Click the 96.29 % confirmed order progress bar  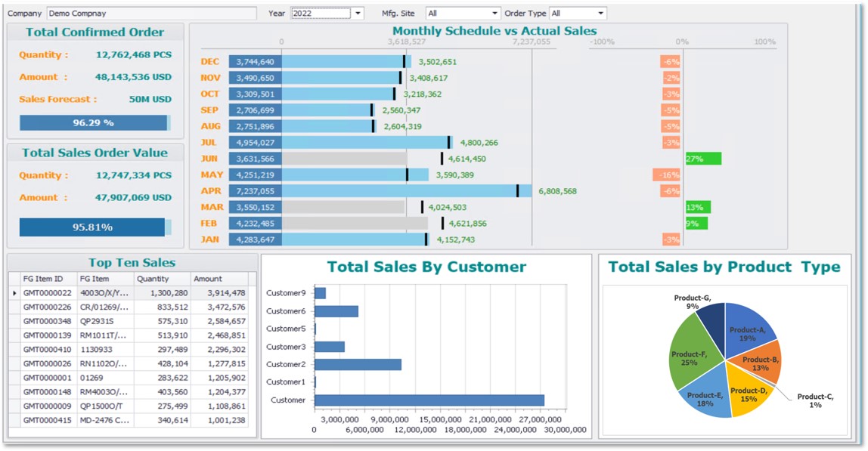pyautogui.click(x=94, y=122)
